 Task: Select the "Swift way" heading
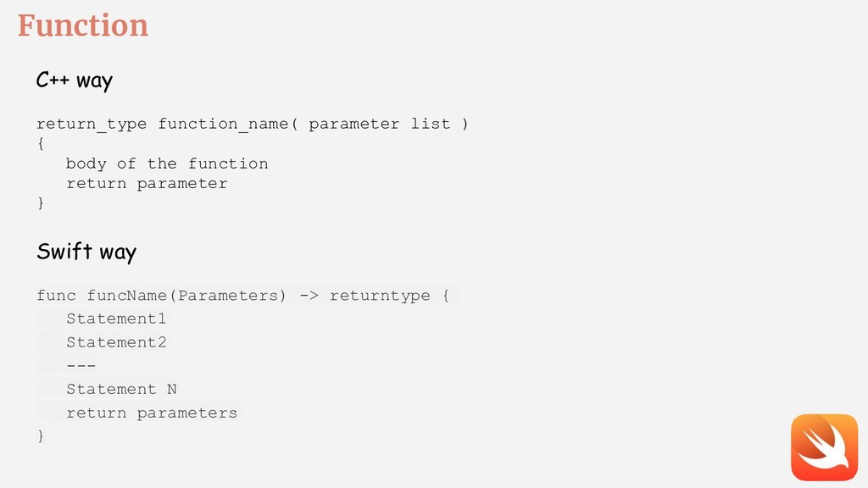coord(86,252)
